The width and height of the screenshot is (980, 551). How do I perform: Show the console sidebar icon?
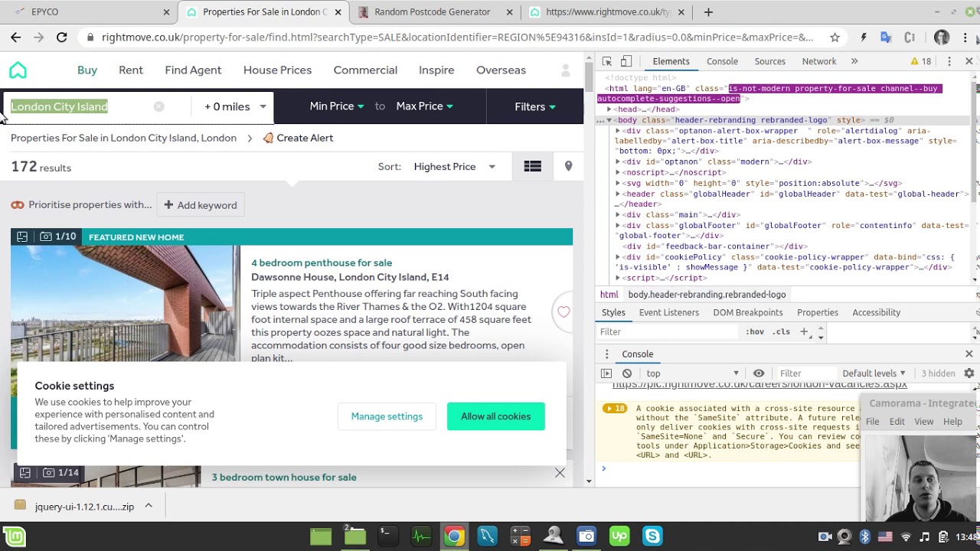(606, 373)
